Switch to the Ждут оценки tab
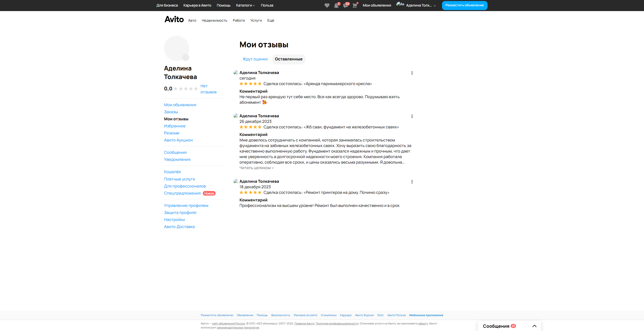644x331 pixels. [255, 59]
